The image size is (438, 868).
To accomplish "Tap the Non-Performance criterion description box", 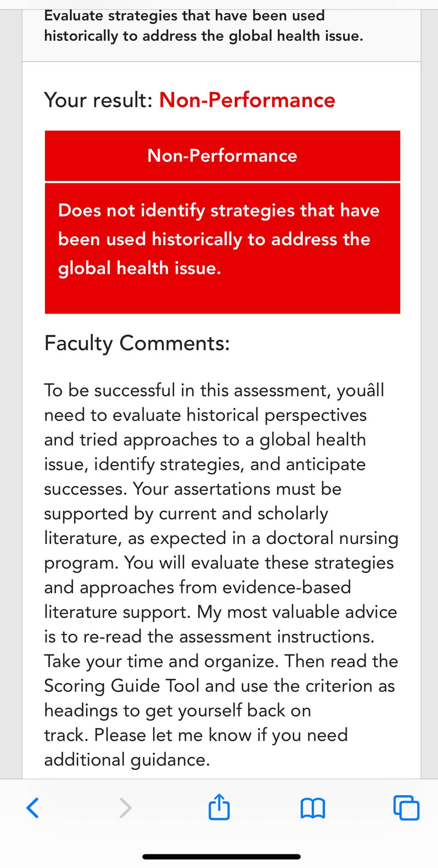I will pyautogui.click(x=222, y=248).
